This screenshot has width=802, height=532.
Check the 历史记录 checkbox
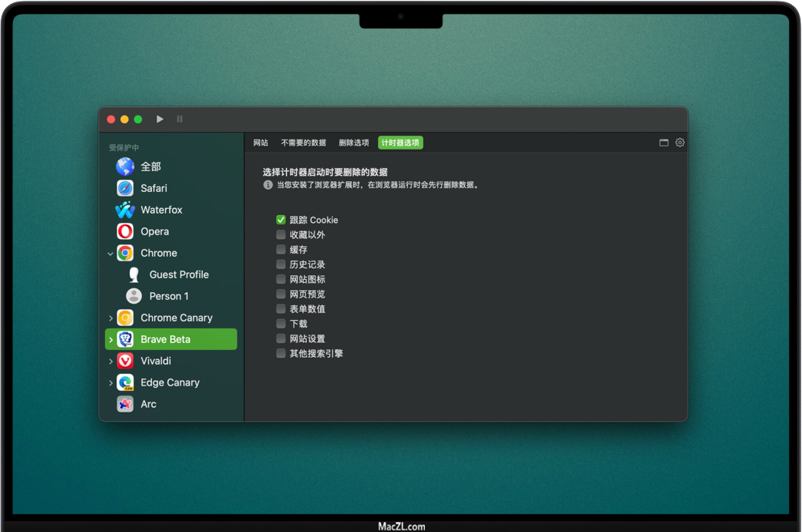pyautogui.click(x=281, y=264)
